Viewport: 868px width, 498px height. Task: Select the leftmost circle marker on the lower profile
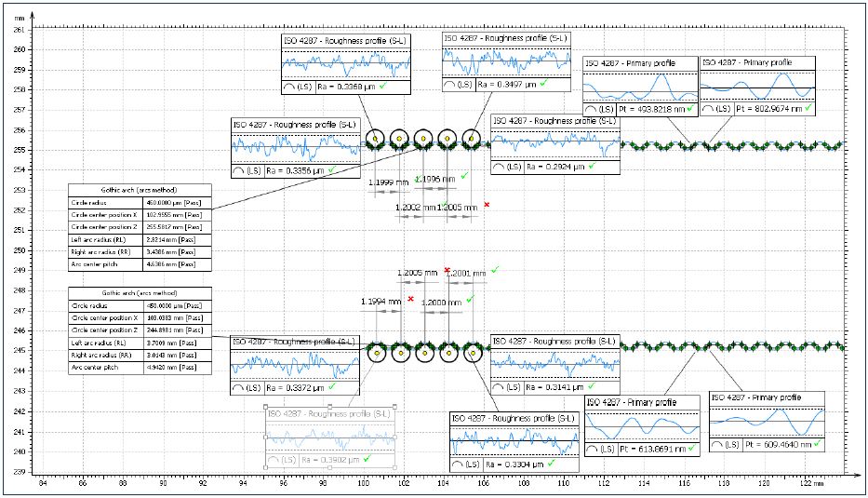[x=377, y=353]
